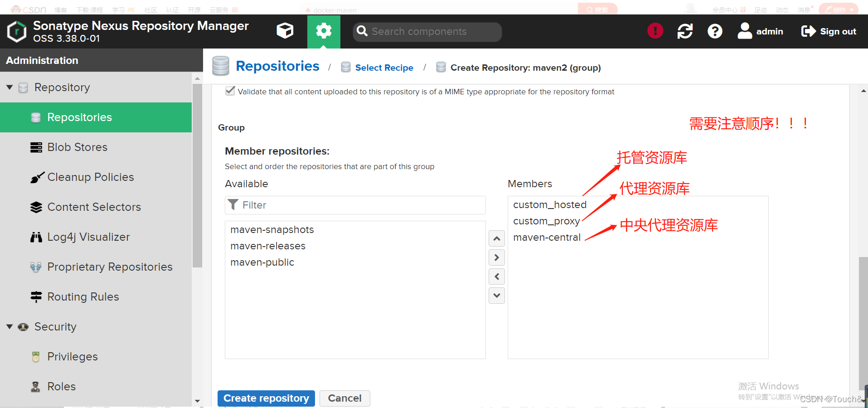Open Proprietary Repositories in the sidebar
This screenshot has width=868, height=408.
[x=96, y=267]
